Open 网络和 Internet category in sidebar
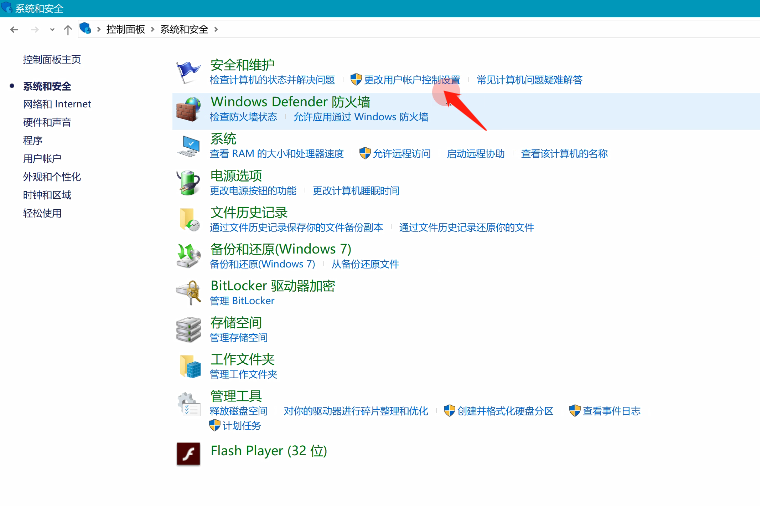Viewport: 760px width, 506px height. tap(57, 104)
